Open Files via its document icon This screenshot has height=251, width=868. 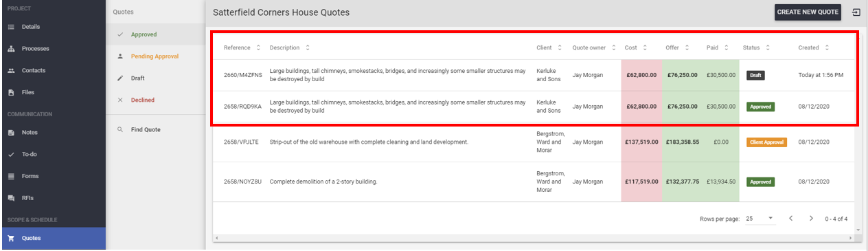[11, 92]
